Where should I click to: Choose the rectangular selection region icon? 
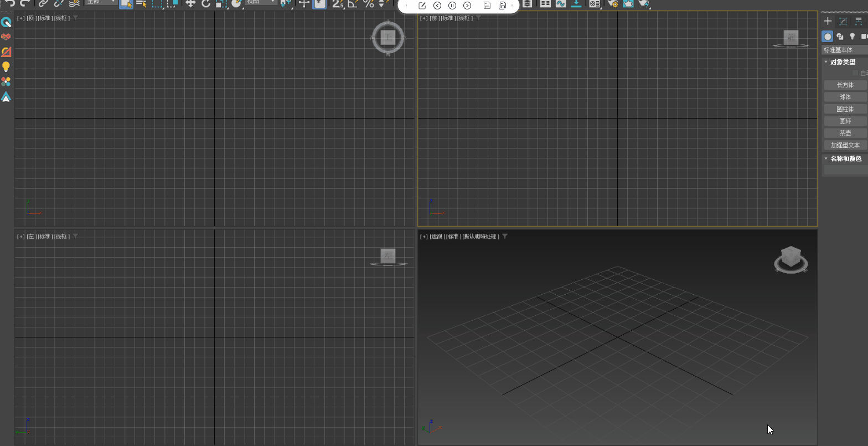click(157, 3)
